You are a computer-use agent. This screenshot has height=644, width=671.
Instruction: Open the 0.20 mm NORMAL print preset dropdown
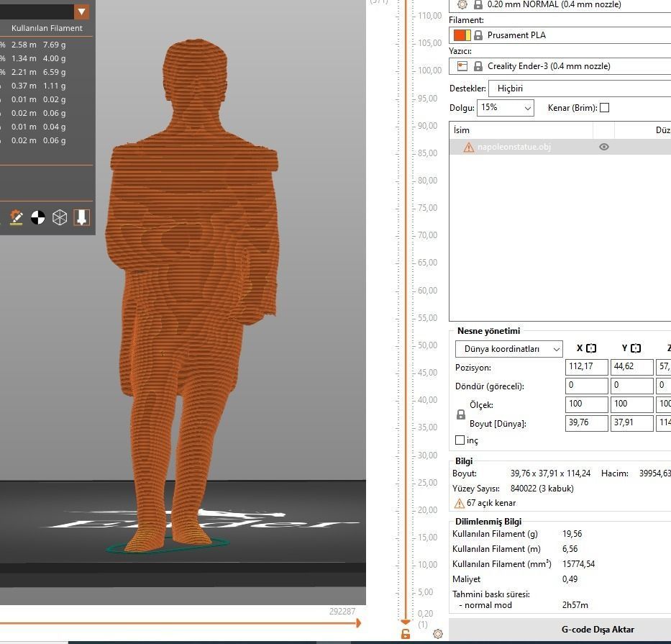click(560, 6)
